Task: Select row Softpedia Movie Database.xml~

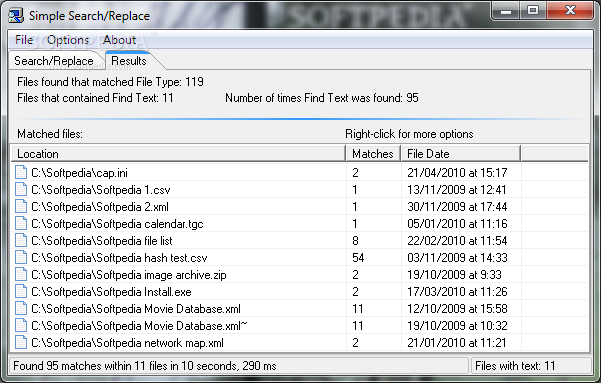Action: pos(300,325)
